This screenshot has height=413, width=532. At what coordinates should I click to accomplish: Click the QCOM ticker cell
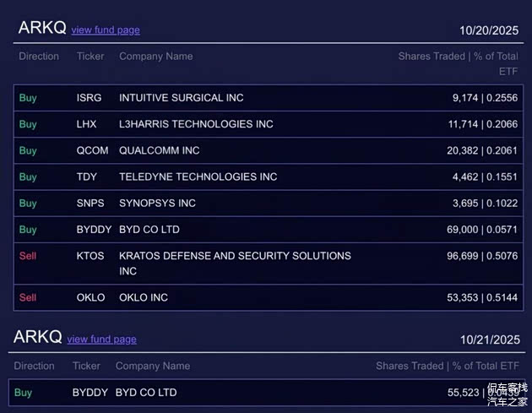pos(92,150)
